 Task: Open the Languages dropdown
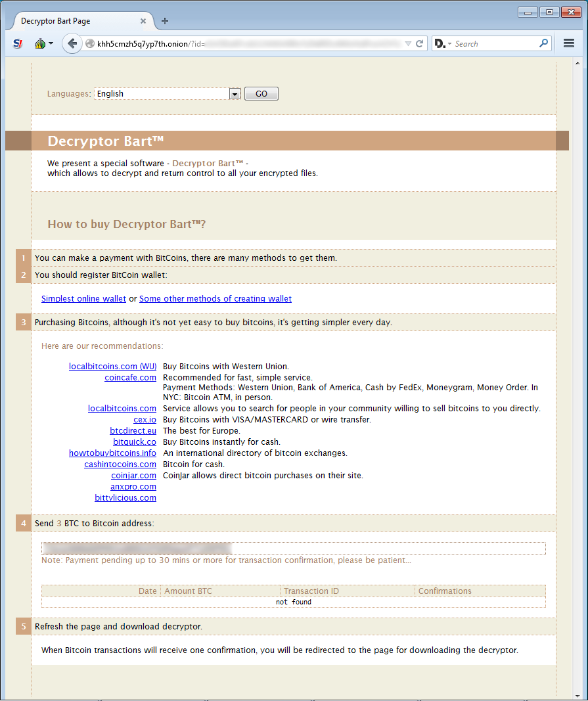[x=168, y=93]
